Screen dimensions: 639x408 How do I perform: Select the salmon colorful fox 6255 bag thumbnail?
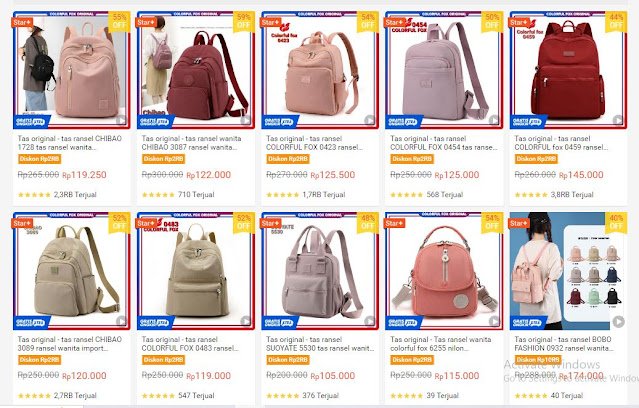coord(444,271)
